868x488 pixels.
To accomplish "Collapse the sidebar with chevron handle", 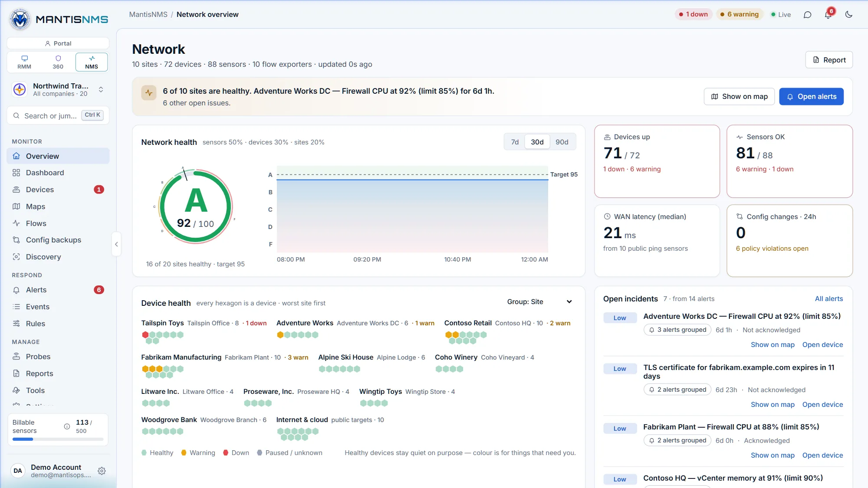I will (116, 244).
